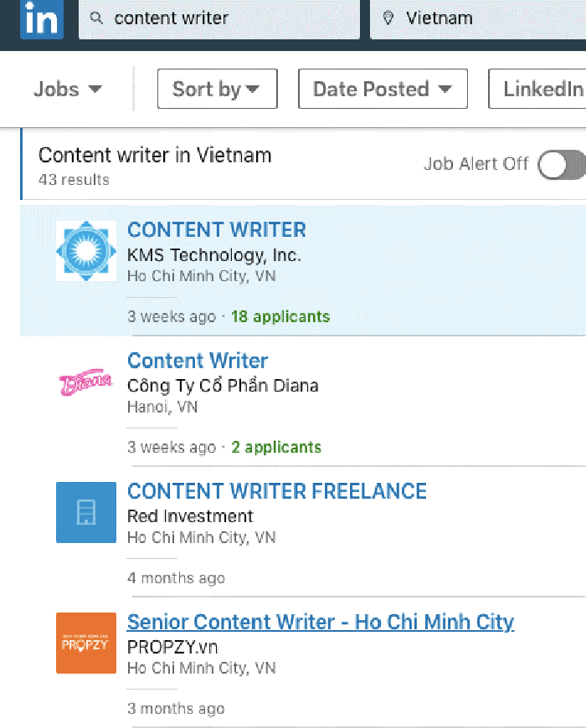Open the LinkedIn Features filter
586x728 pixels.
click(x=537, y=89)
